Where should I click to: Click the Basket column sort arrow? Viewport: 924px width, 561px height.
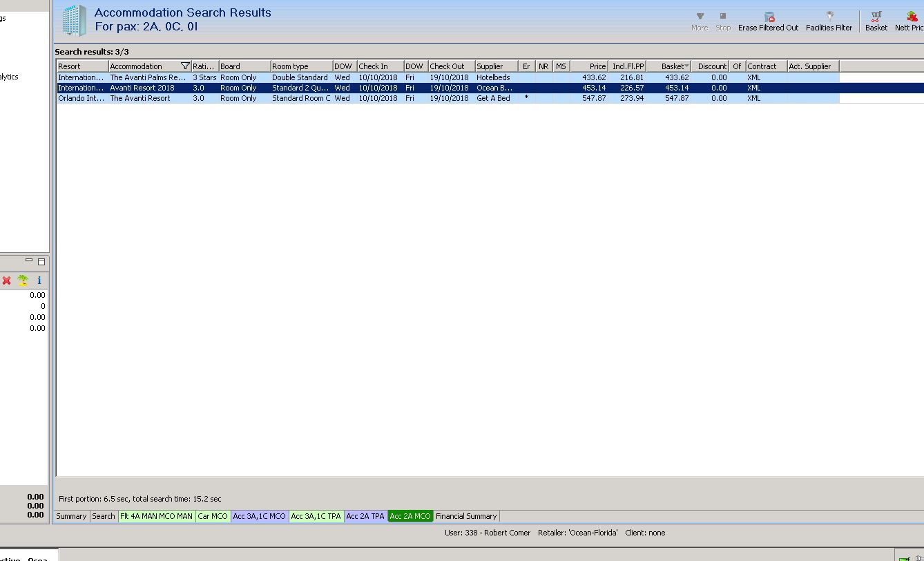coord(686,66)
